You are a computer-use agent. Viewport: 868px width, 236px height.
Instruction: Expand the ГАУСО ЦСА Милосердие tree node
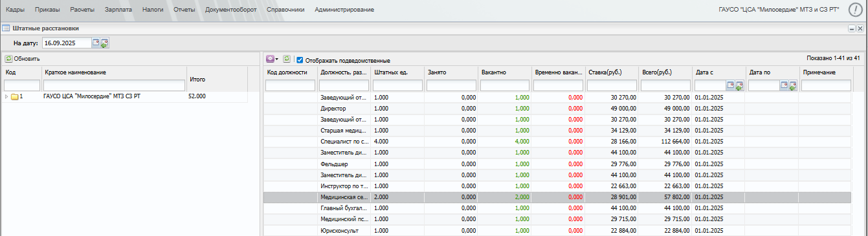[6, 96]
